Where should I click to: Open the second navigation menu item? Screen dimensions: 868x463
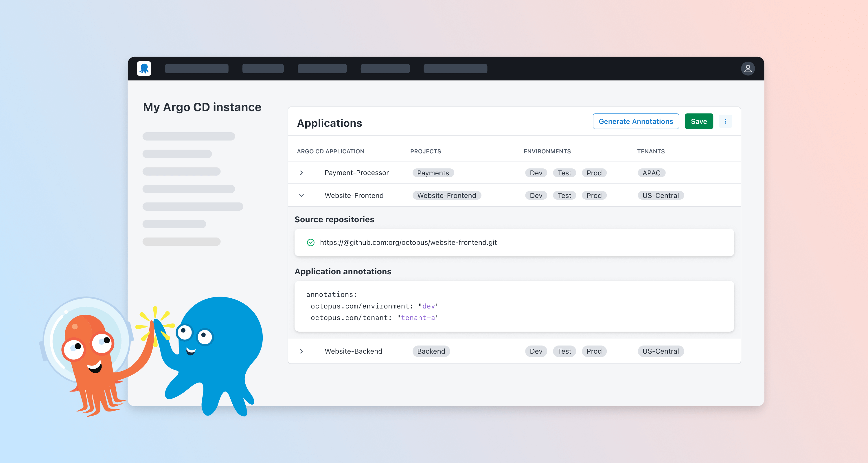[263, 68]
